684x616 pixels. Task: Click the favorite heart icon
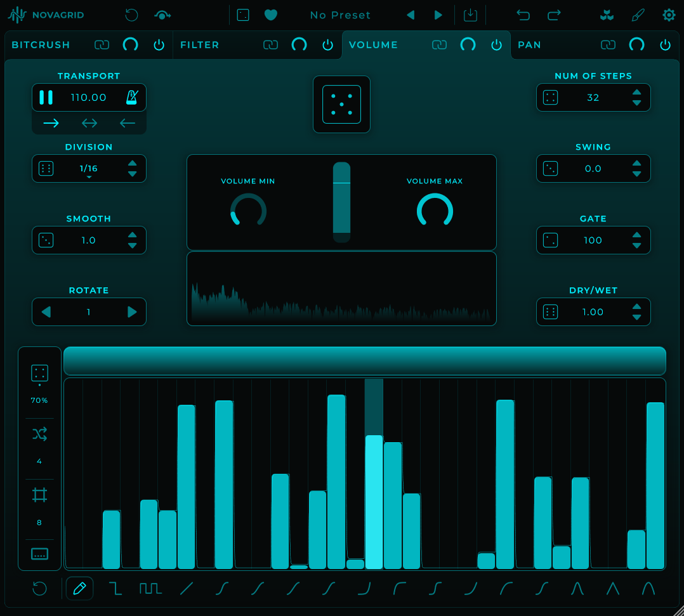pos(271,15)
